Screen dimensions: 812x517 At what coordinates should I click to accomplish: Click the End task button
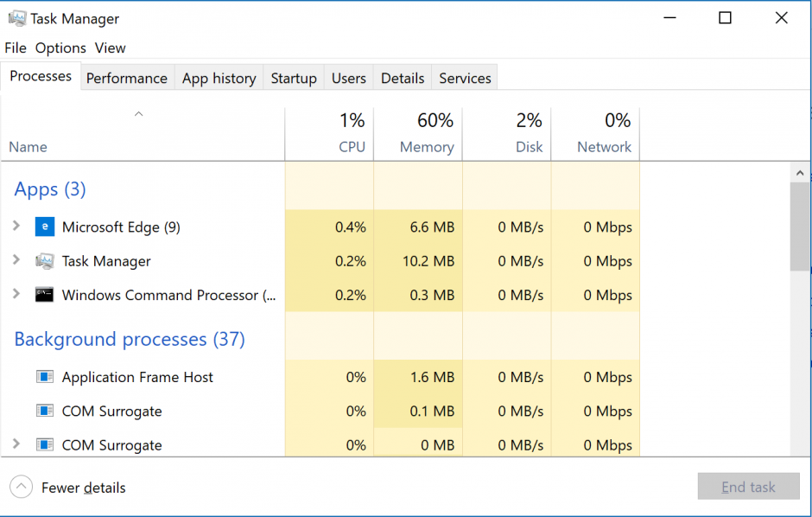tap(748, 487)
